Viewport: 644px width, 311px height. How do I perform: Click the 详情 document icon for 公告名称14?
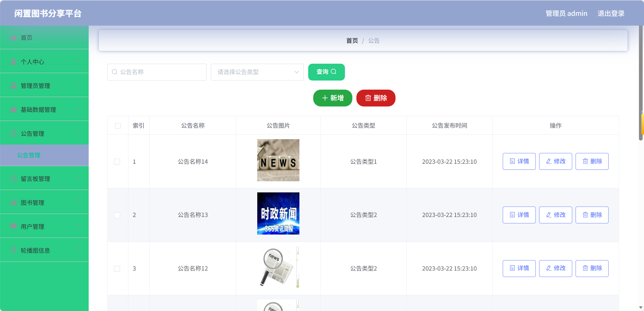513,161
